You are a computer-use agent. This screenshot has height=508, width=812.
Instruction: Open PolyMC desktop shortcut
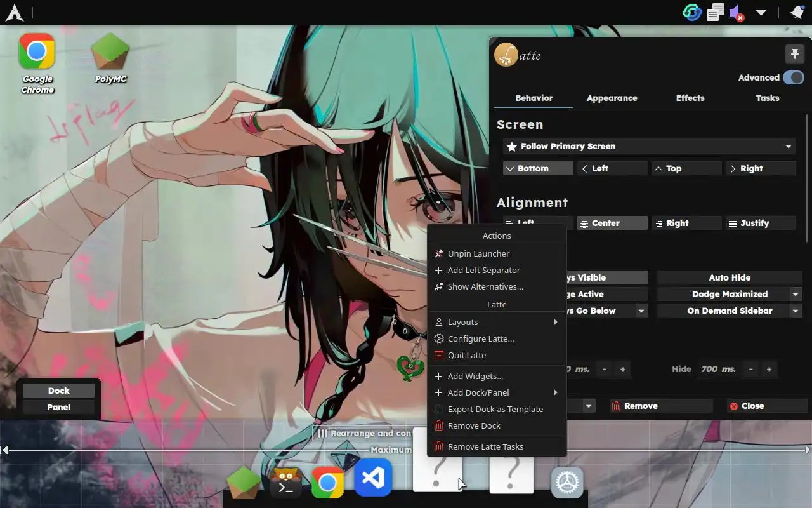(x=110, y=59)
